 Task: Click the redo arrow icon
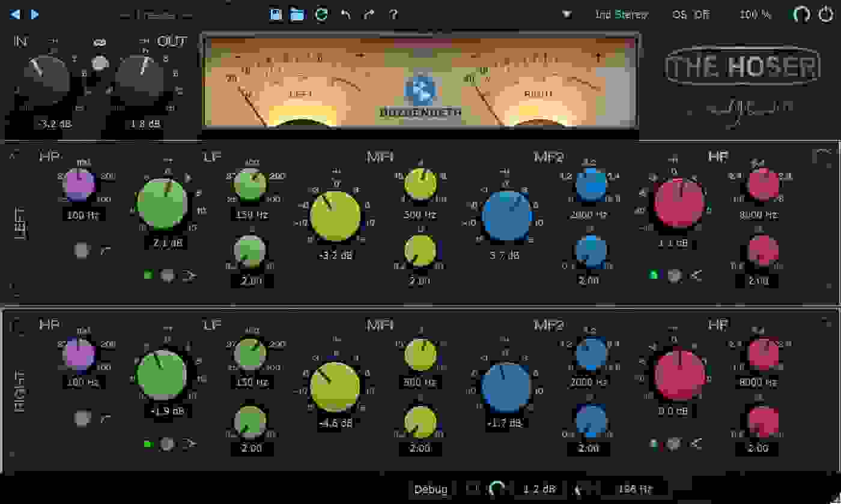(369, 14)
